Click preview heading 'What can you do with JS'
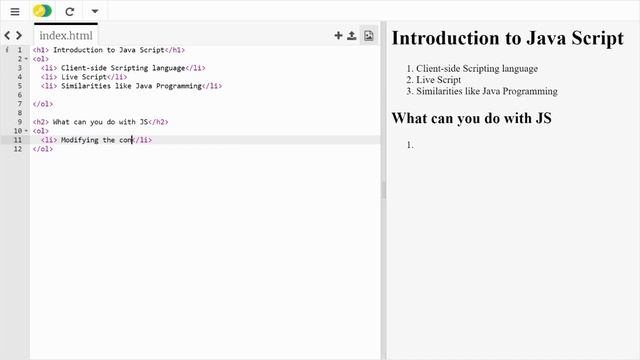This screenshot has width=640, height=360. (x=471, y=118)
